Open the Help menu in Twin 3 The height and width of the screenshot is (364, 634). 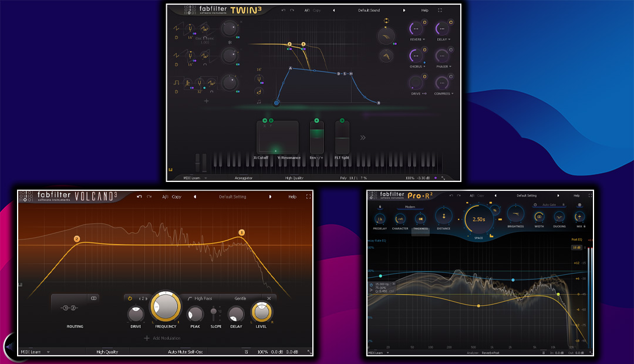click(424, 10)
